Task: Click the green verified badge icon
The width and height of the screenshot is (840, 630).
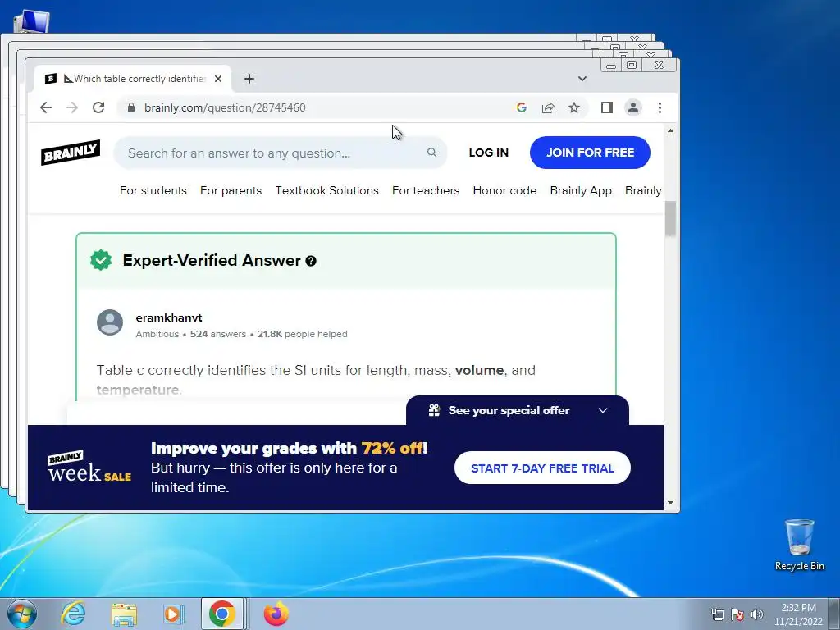Action: 101,260
